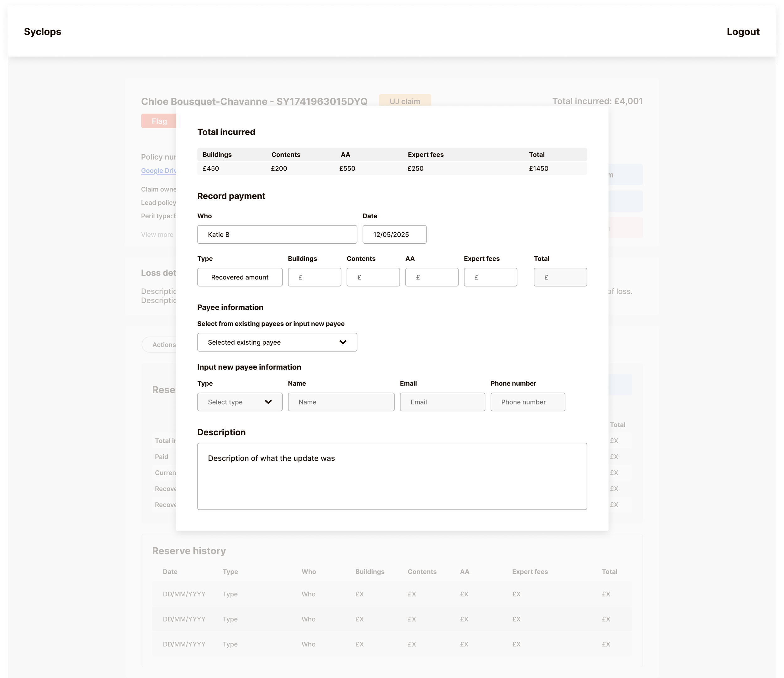The image size is (784, 678).
Task: Click the Total amount field in payment row
Action: 560,277
